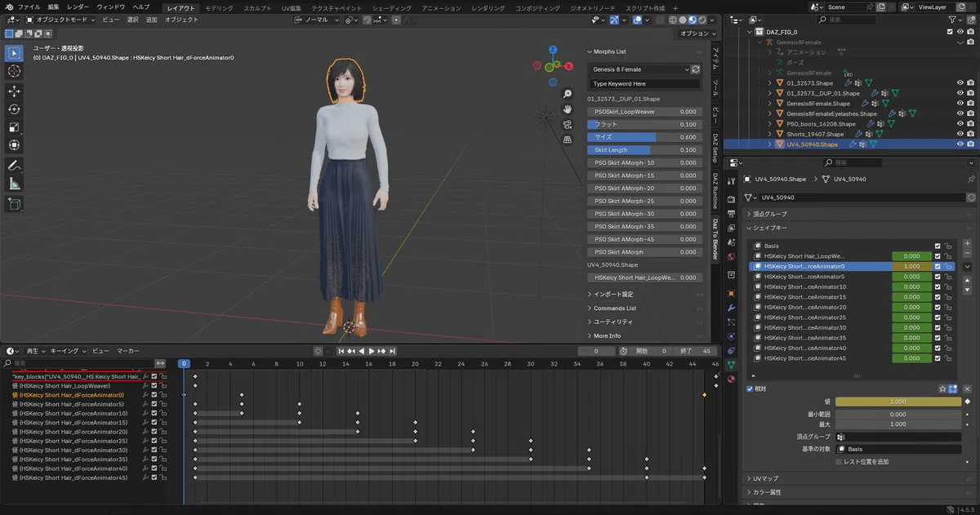
Task: Activate the Transform tool
Action: point(14,145)
